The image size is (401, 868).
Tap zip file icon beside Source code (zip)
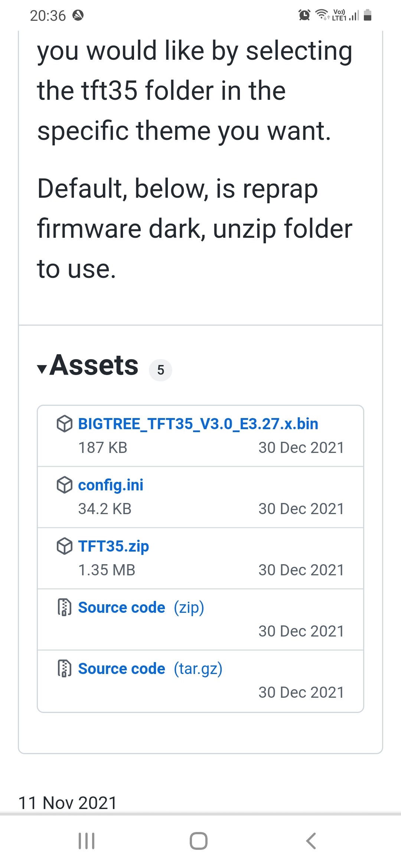pos(64,607)
